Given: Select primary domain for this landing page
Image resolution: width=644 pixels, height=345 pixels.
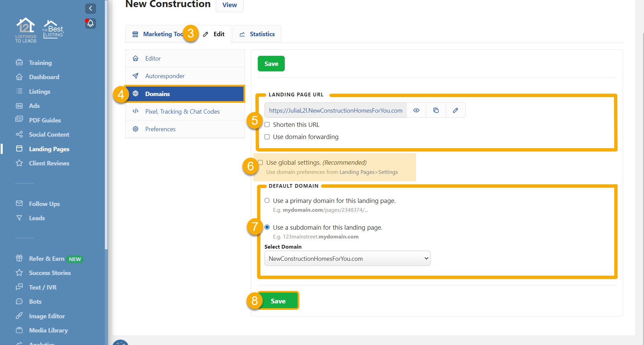Looking at the screenshot, I should [x=267, y=200].
